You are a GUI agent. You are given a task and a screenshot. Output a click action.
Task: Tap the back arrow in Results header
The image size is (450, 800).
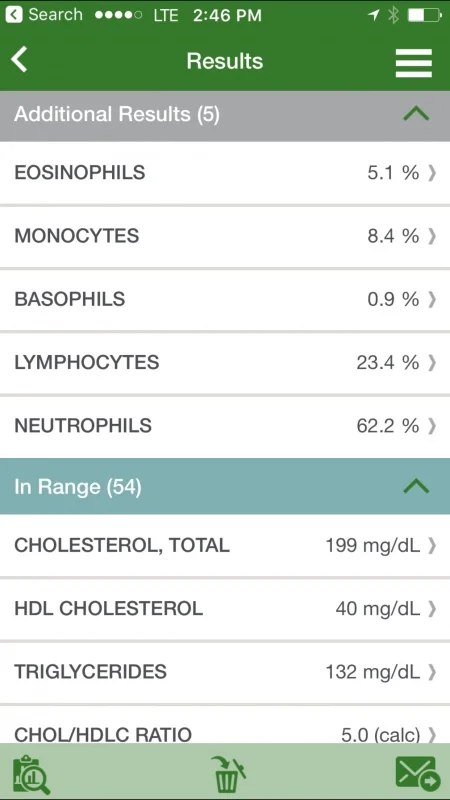coord(19,60)
